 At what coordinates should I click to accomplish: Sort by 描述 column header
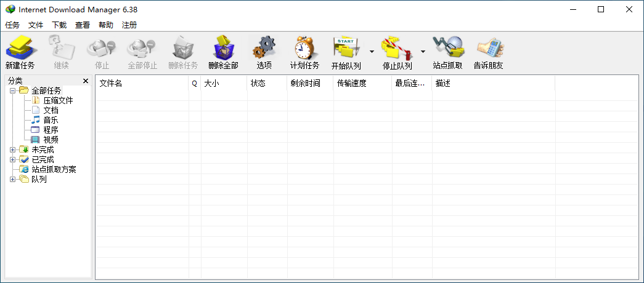pos(493,83)
